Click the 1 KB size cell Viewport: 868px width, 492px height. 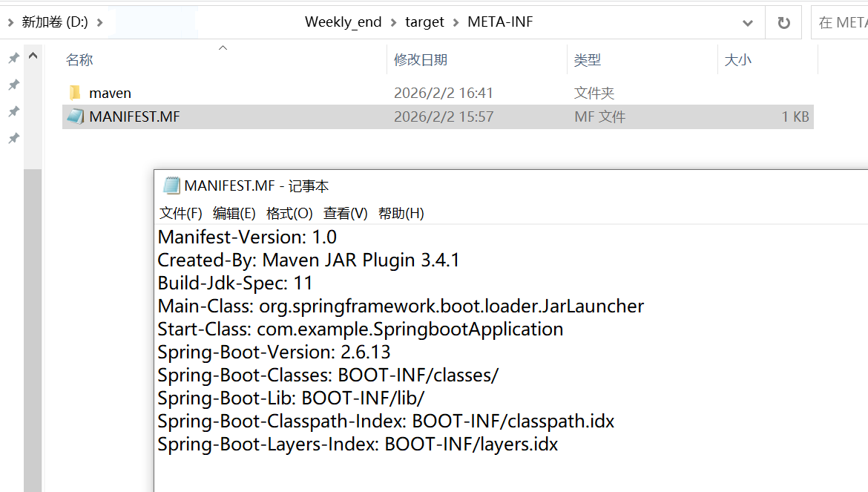pyautogui.click(x=795, y=117)
